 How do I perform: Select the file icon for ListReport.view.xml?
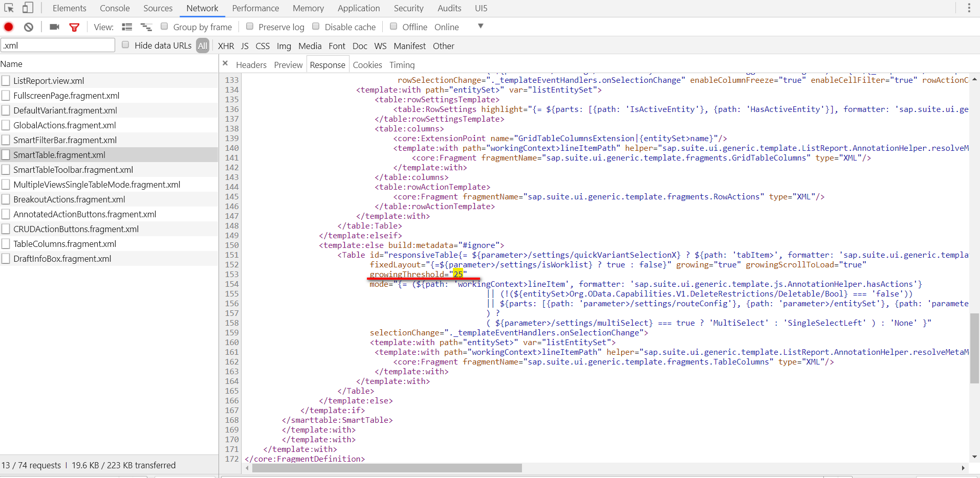tap(6, 81)
